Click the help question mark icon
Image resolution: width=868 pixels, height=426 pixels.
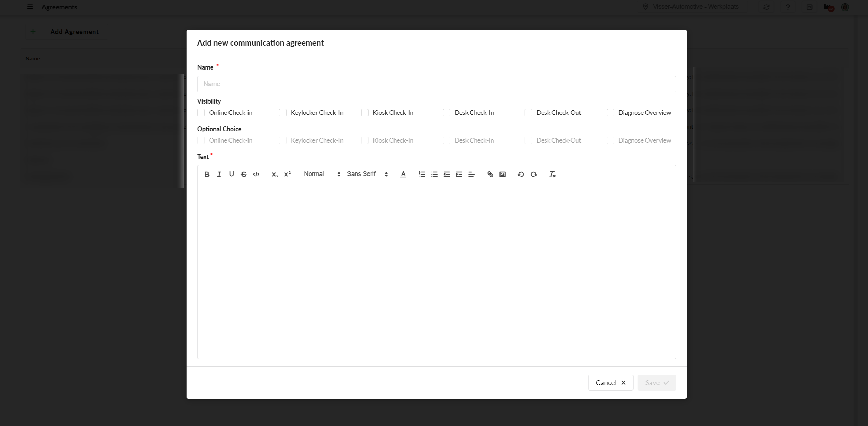(x=788, y=7)
